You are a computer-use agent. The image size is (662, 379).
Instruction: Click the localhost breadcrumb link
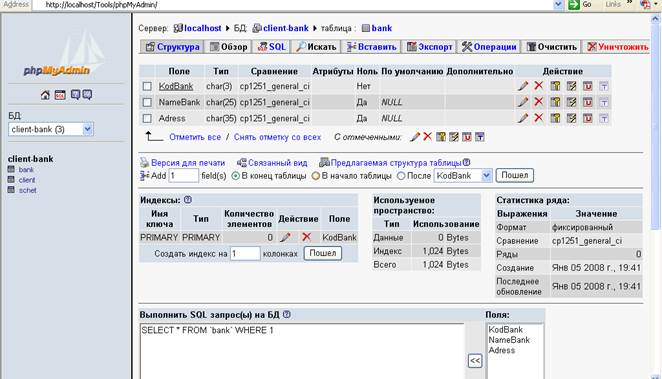tap(203, 28)
